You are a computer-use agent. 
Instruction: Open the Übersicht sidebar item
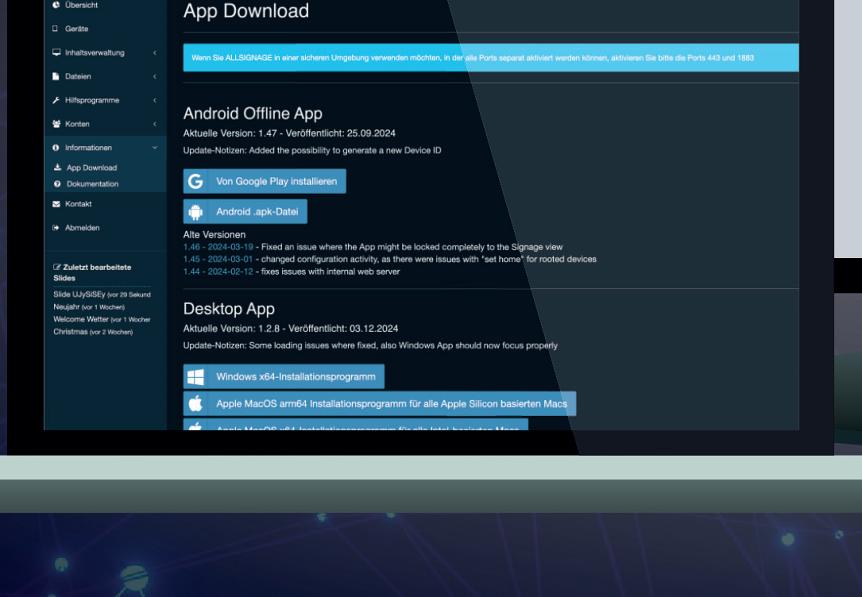pyautogui.click(x=81, y=5)
